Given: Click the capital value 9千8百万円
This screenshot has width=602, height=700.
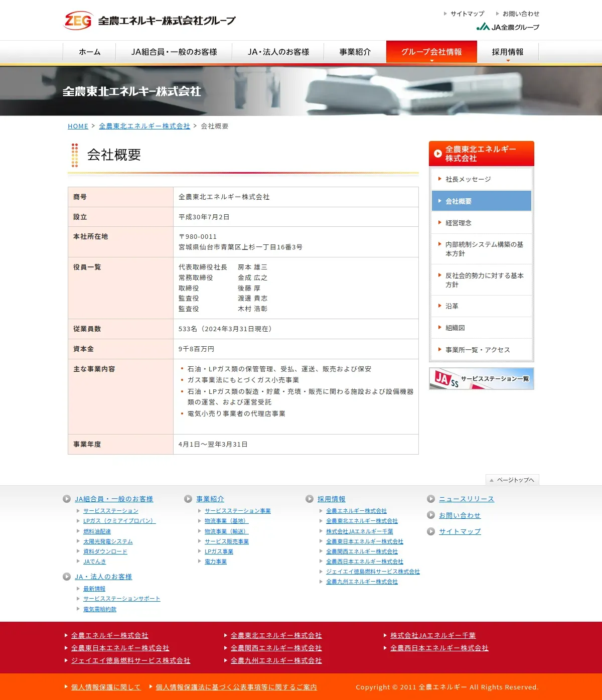Looking at the screenshot, I should tap(196, 349).
